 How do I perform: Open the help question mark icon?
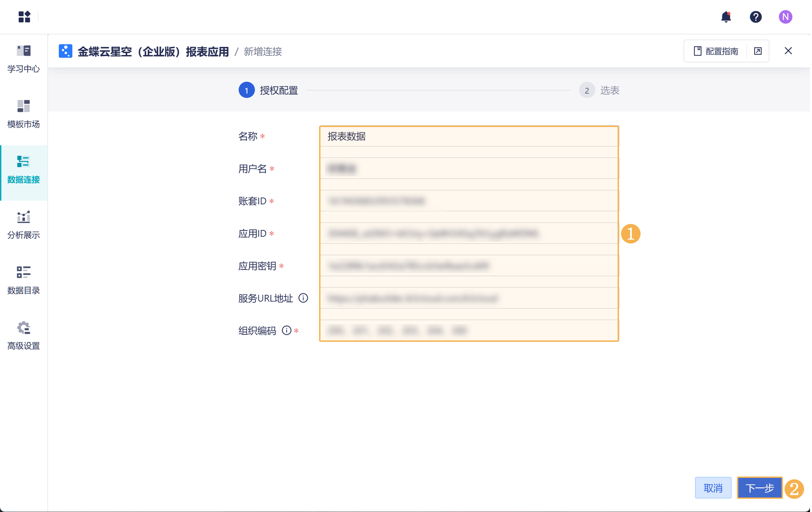pyautogui.click(x=756, y=17)
